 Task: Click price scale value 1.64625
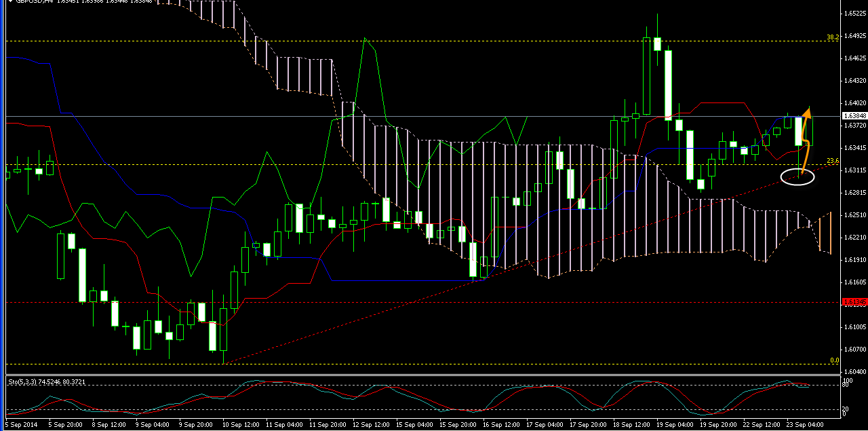[855, 58]
